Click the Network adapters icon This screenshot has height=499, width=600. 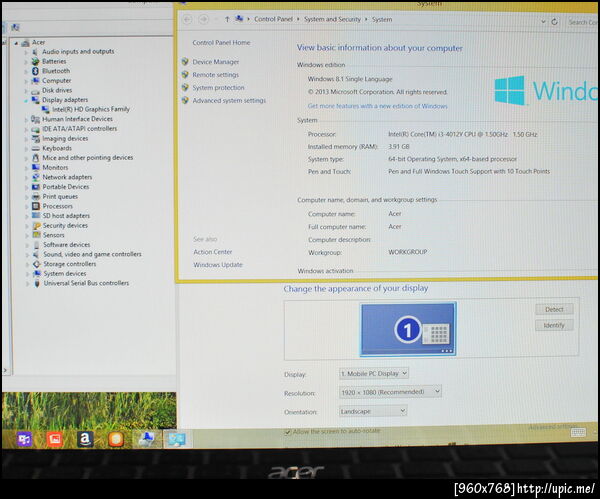coord(36,177)
